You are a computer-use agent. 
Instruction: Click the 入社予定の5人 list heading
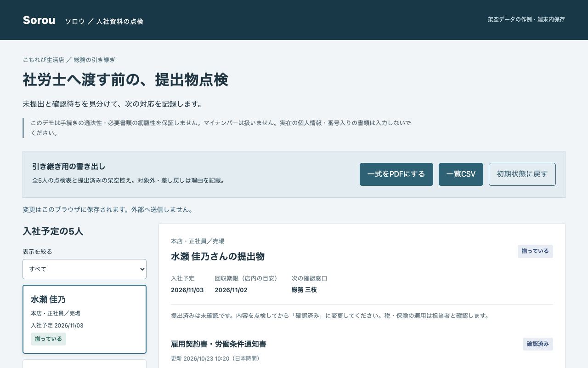click(53, 231)
